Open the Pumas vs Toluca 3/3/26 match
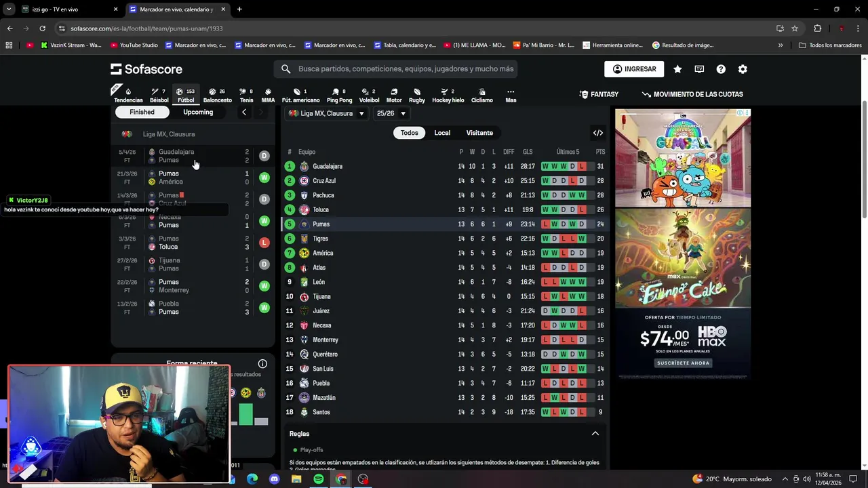Viewport: 868px width, 488px height. pyautogui.click(x=192, y=243)
